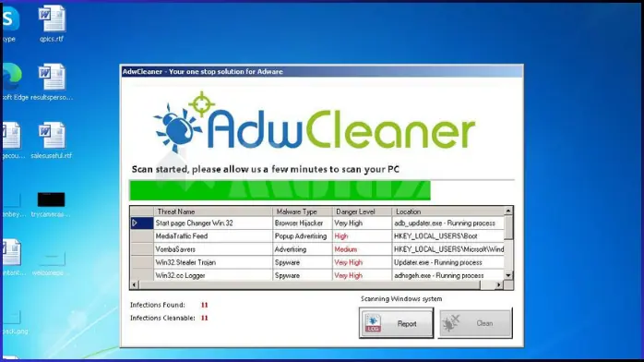Click the Infections Found count value
This screenshot has width=644, height=362.
204,305
